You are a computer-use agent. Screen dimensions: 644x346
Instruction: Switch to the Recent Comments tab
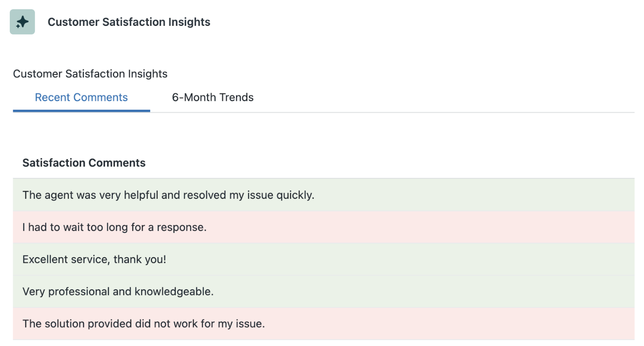(81, 97)
